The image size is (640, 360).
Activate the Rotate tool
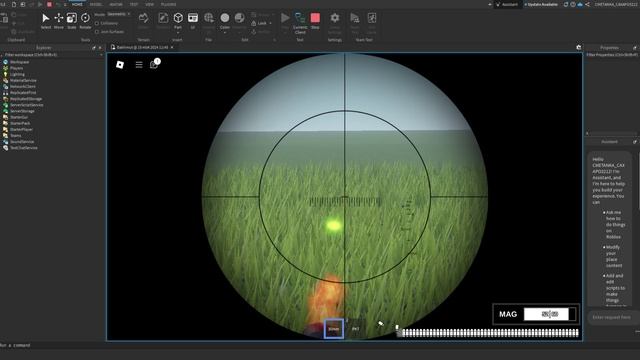85,21
